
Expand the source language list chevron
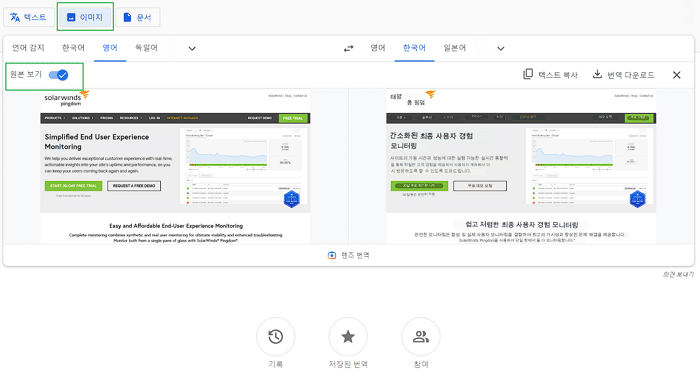(192, 48)
